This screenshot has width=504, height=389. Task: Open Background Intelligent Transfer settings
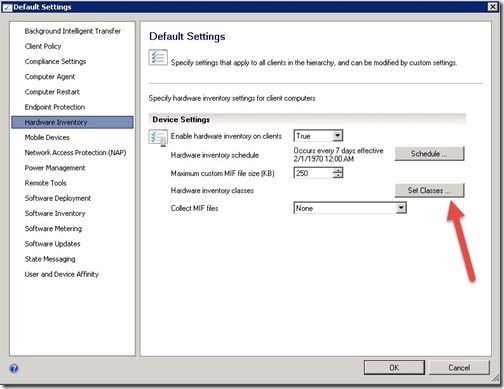73,31
